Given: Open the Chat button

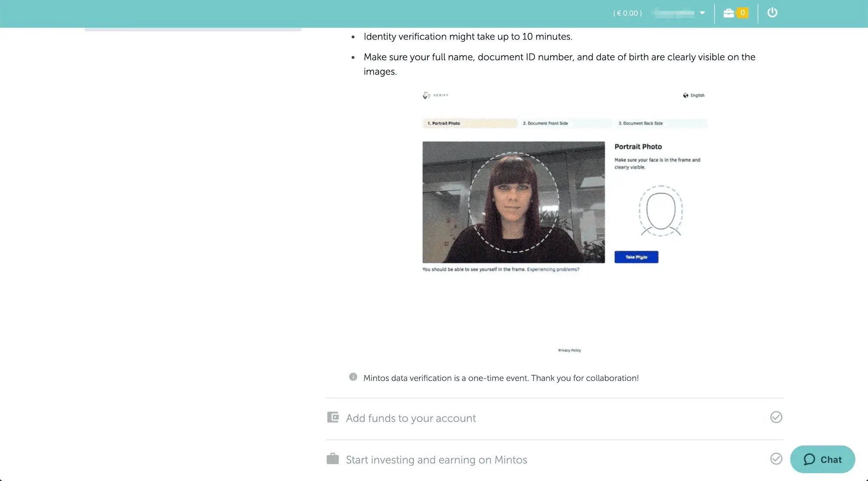Looking at the screenshot, I should click(x=822, y=459).
